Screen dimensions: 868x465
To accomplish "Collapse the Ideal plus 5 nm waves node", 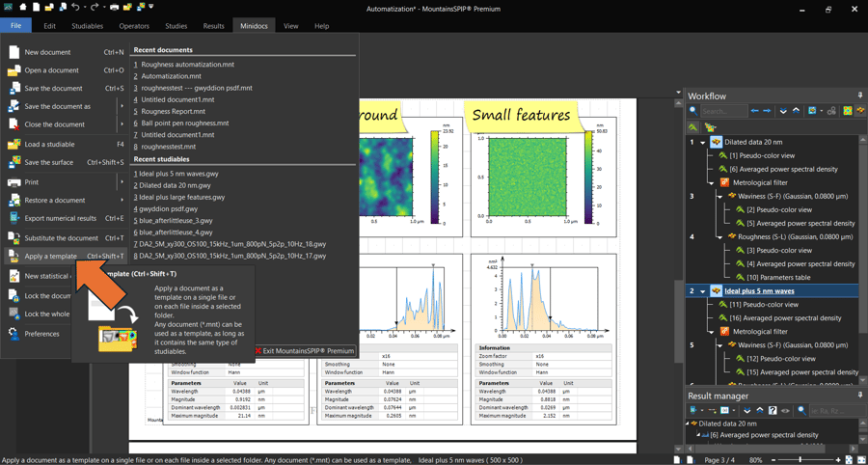I will [702, 291].
